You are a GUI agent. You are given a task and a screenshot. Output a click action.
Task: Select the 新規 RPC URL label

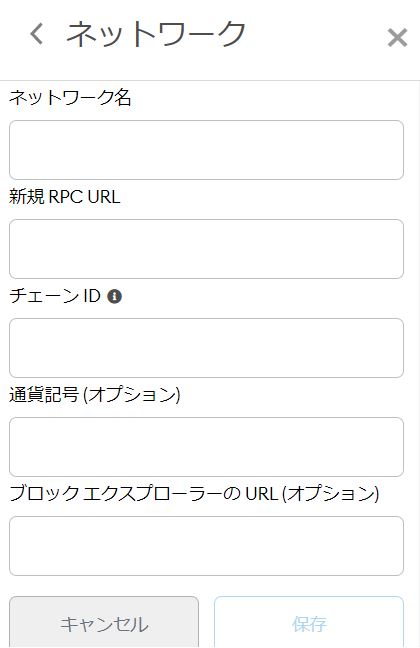pos(64,197)
